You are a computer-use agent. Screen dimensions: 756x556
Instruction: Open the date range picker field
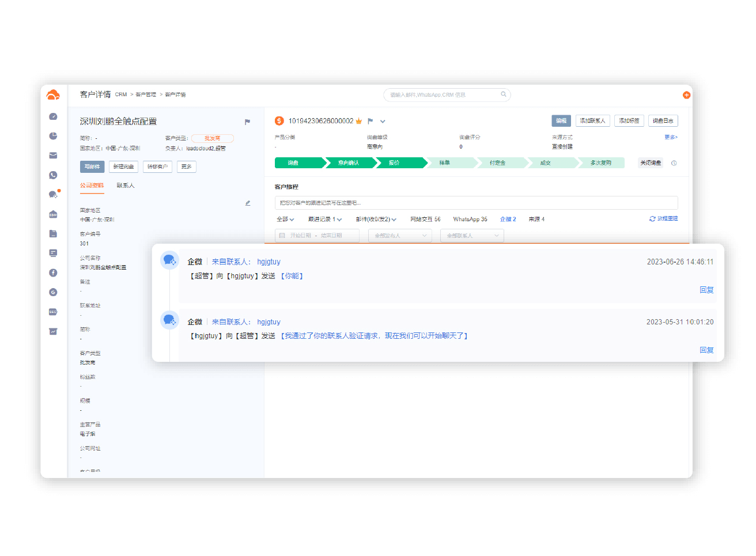[x=317, y=236]
